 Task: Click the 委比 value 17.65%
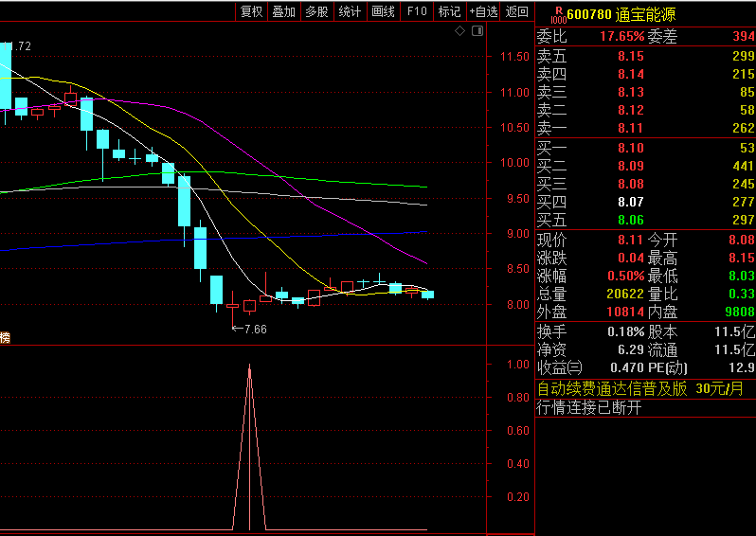[x=622, y=36]
